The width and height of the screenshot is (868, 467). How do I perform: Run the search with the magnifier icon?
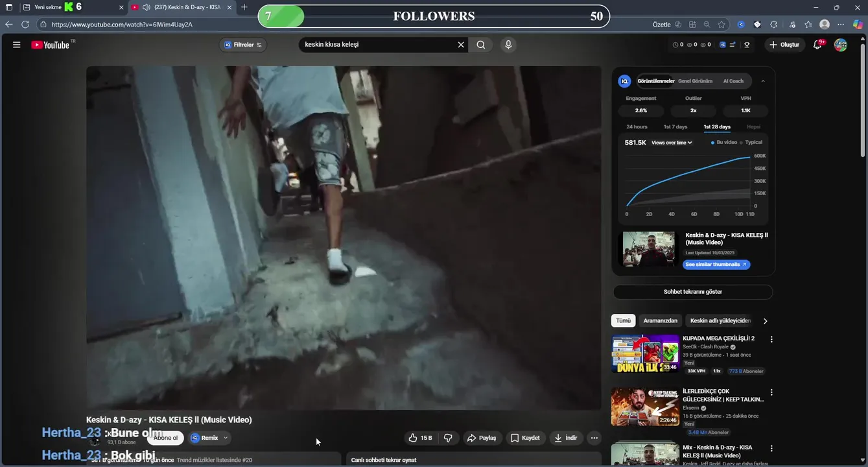[x=480, y=45]
